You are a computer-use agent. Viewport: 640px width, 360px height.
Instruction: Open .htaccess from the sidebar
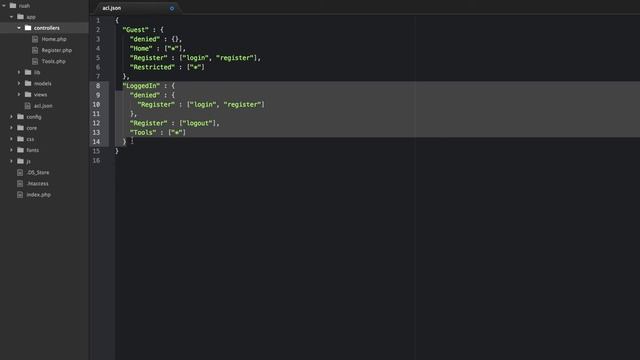pyautogui.click(x=38, y=183)
